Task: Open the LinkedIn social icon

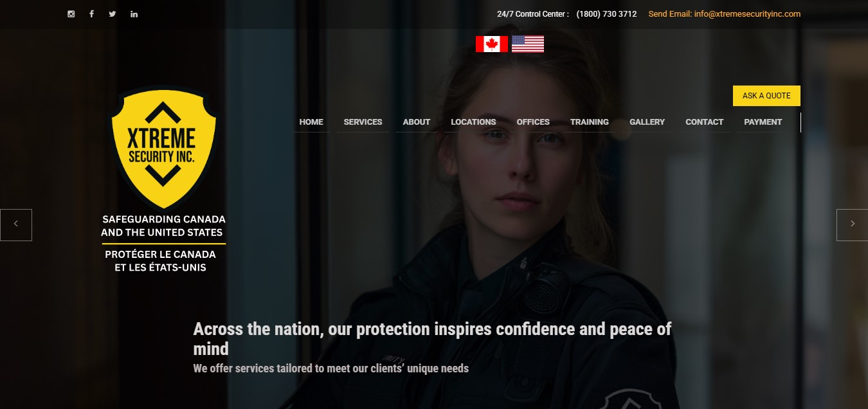Action: coord(134,14)
